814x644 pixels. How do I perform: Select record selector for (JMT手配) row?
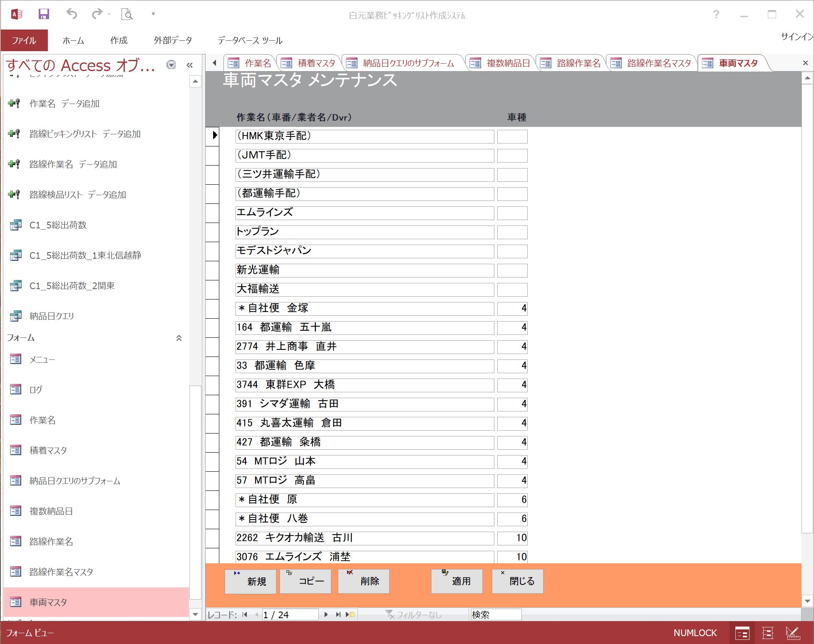pyautogui.click(x=212, y=156)
